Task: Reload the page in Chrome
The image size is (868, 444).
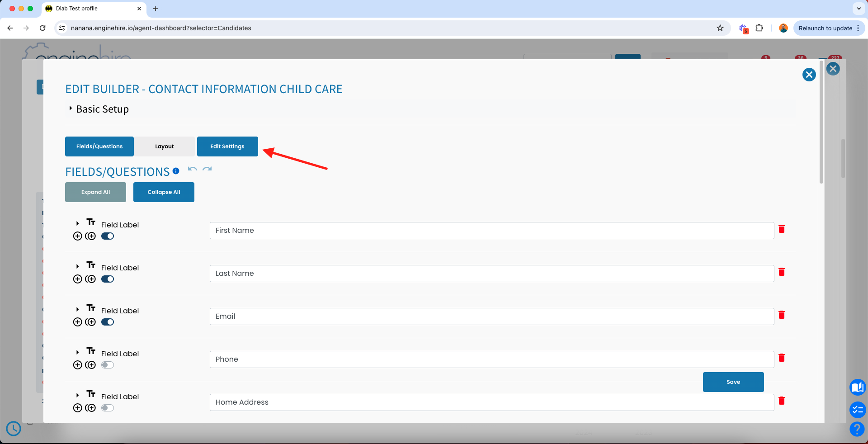Action: pos(42,28)
